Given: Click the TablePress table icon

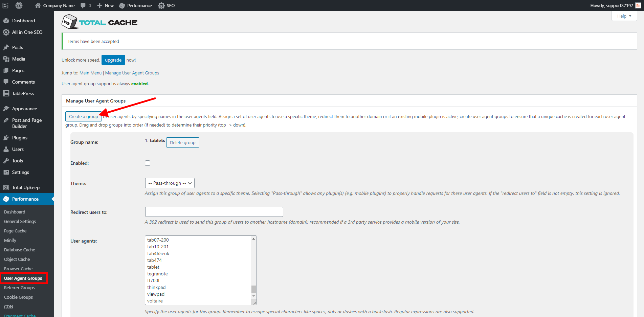Looking at the screenshot, I should [x=6, y=93].
